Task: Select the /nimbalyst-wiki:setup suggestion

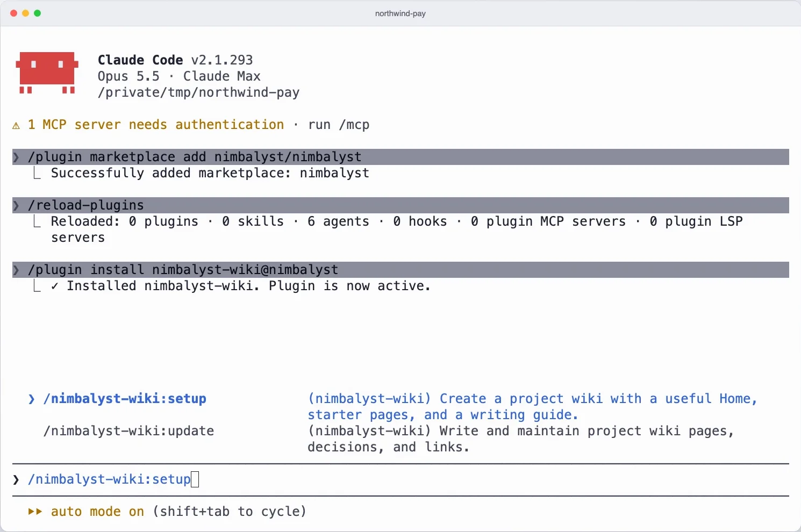Action: pos(125,399)
